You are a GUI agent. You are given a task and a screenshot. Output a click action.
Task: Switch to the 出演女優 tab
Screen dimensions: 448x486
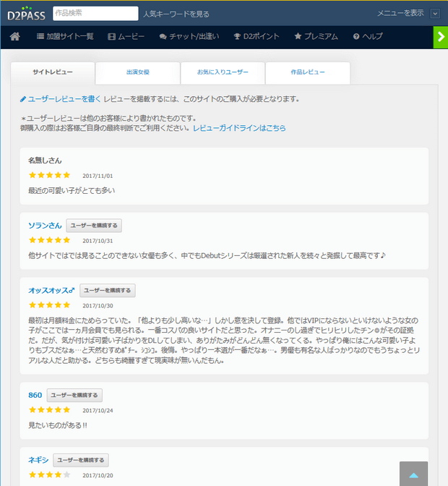click(x=137, y=73)
